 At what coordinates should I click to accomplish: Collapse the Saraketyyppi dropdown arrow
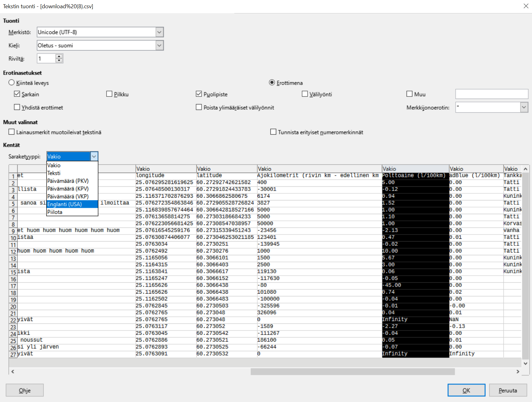(94, 156)
